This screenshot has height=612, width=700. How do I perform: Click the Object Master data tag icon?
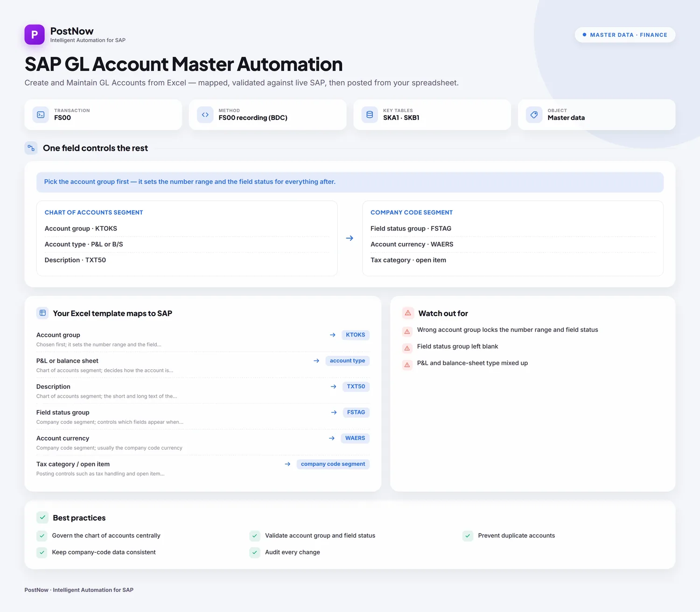pyautogui.click(x=534, y=114)
